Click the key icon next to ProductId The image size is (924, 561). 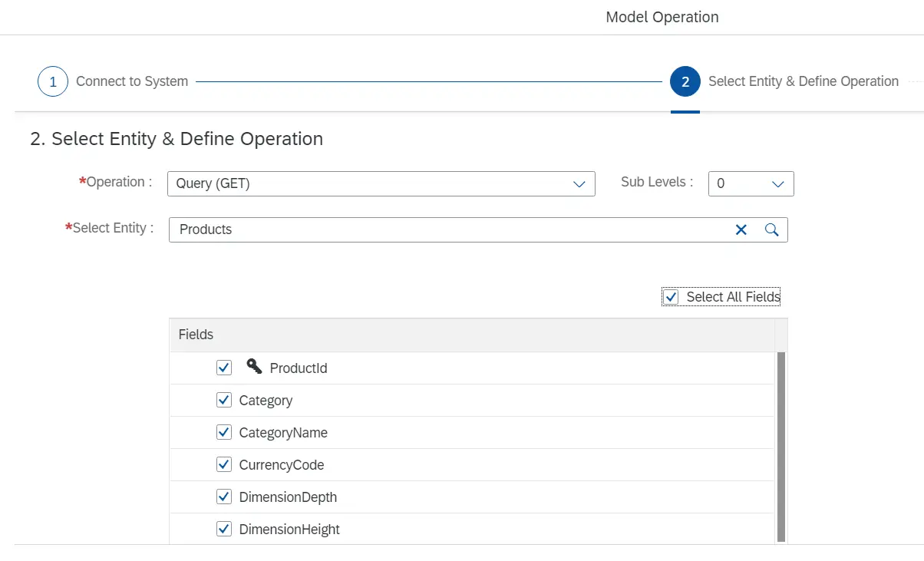pos(254,367)
